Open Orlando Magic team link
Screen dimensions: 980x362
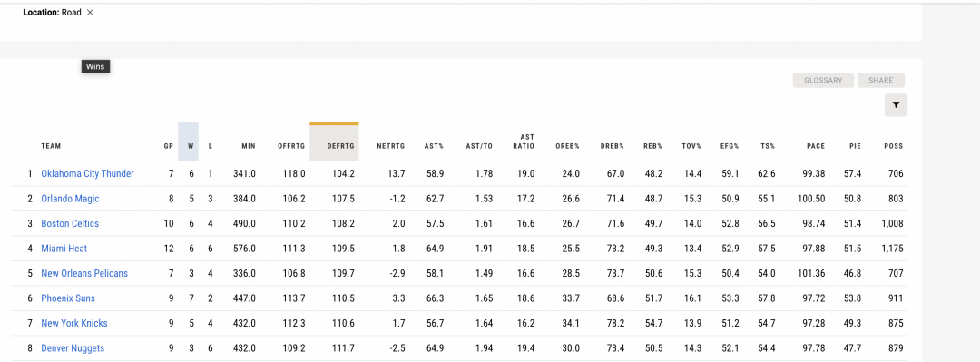pyautogui.click(x=70, y=199)
